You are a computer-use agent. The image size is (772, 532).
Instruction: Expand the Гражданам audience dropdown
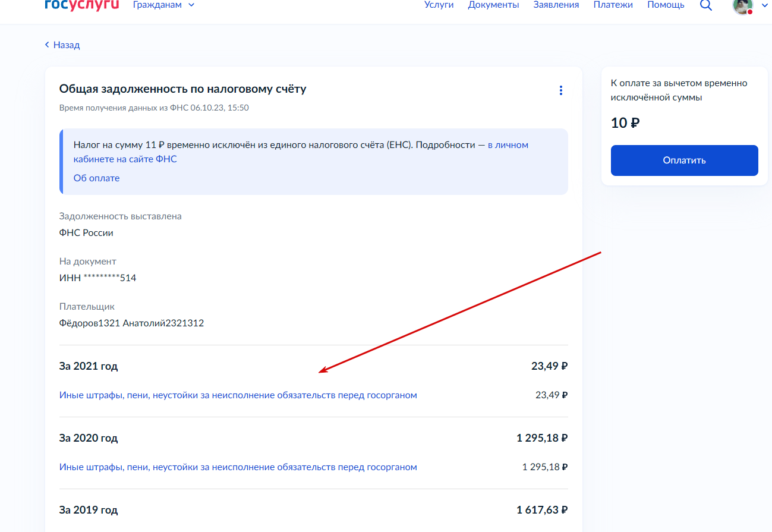tap(164, 5)
